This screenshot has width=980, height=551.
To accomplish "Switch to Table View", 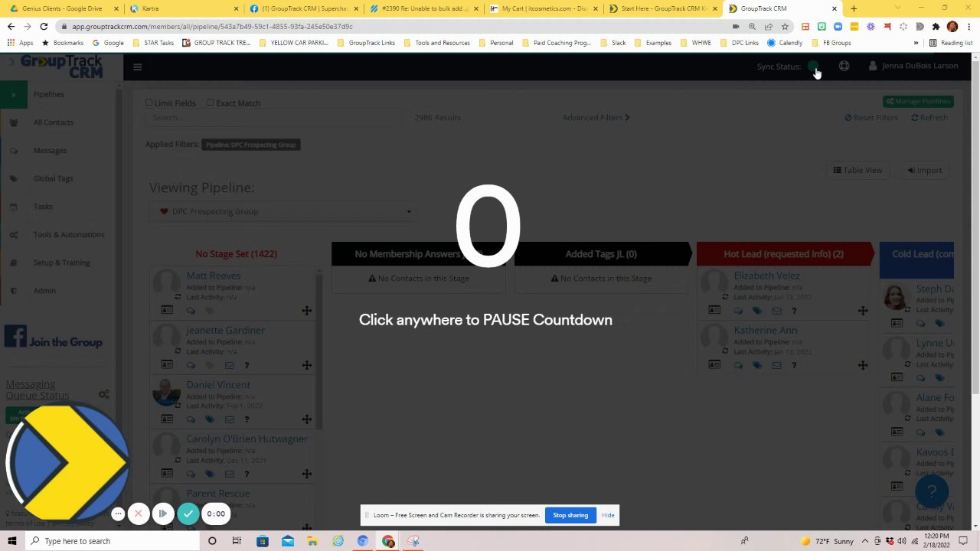I will (857, 170).
